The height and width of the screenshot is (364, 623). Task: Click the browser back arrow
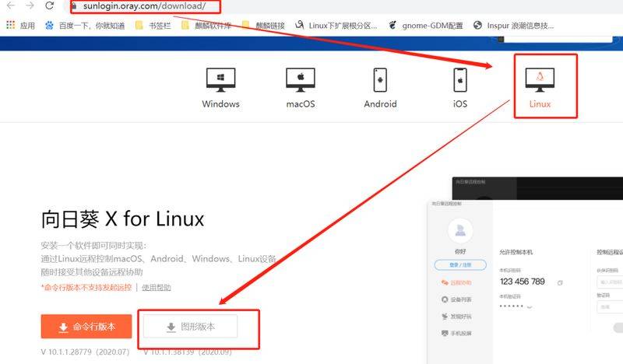tap(11, 5)
